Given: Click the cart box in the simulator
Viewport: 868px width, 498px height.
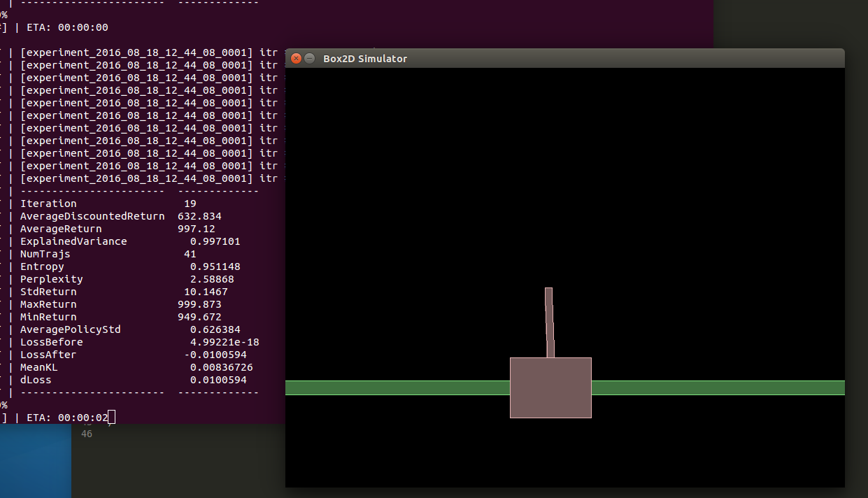Looking at the screenshot, I should (550, 387).
